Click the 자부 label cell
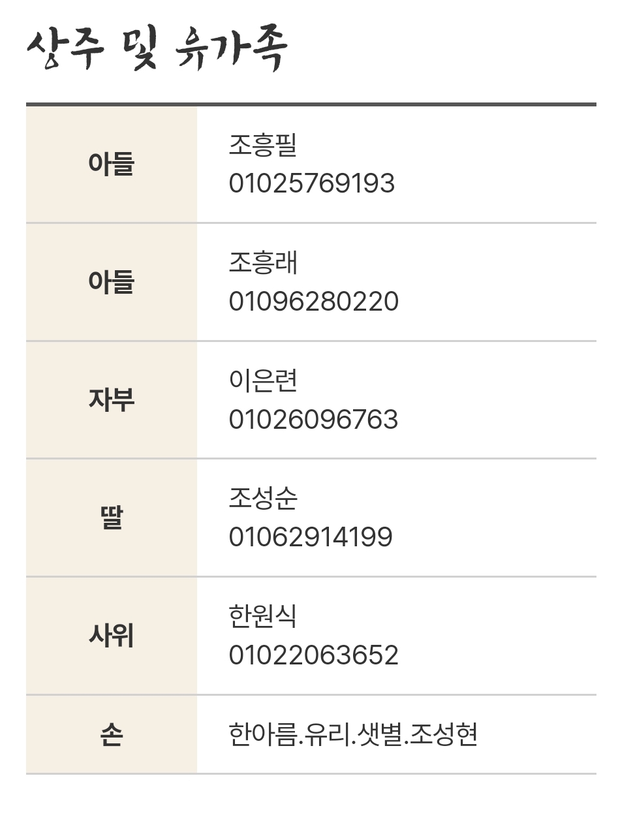This screenshot has height=840, width=618. pos(112,400)
